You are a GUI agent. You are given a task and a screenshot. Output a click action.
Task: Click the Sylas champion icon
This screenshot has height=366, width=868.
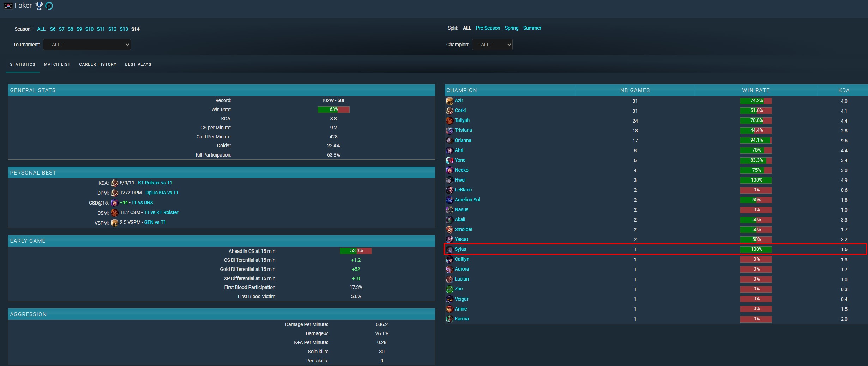point(450,249)
